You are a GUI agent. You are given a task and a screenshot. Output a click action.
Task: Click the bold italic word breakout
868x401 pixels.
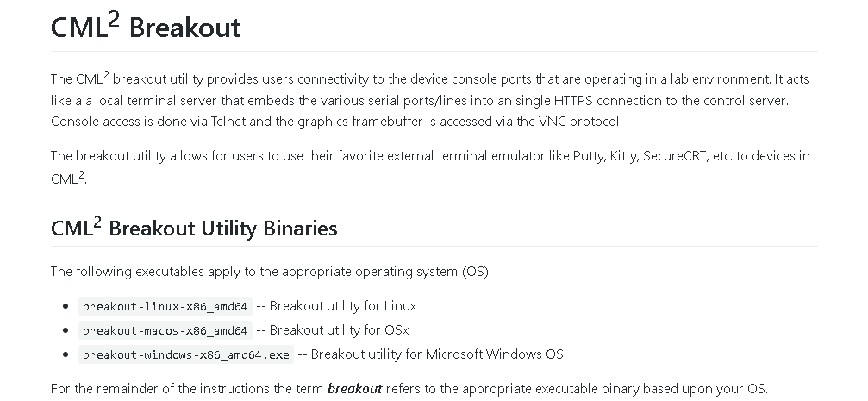pyautogui.click(x=354, y=389)
